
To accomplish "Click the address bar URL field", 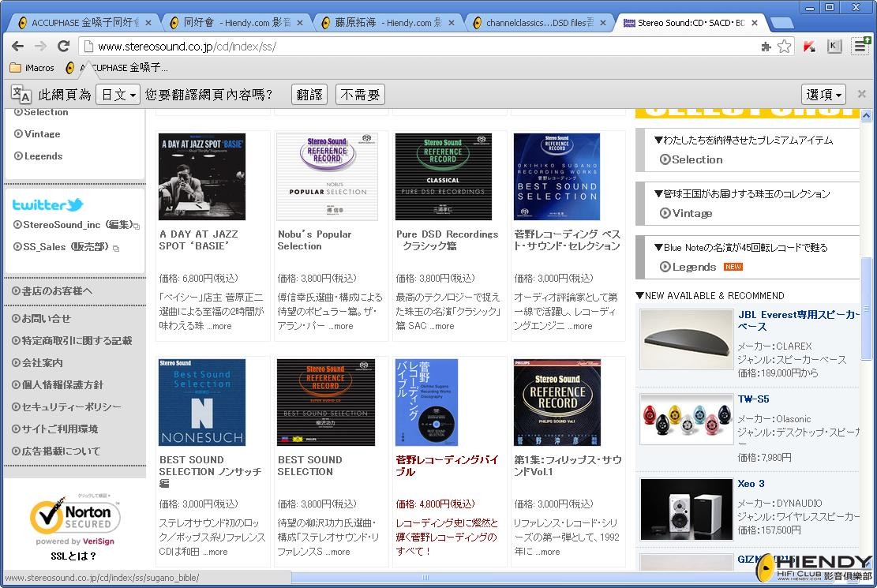I will [419, 47].
